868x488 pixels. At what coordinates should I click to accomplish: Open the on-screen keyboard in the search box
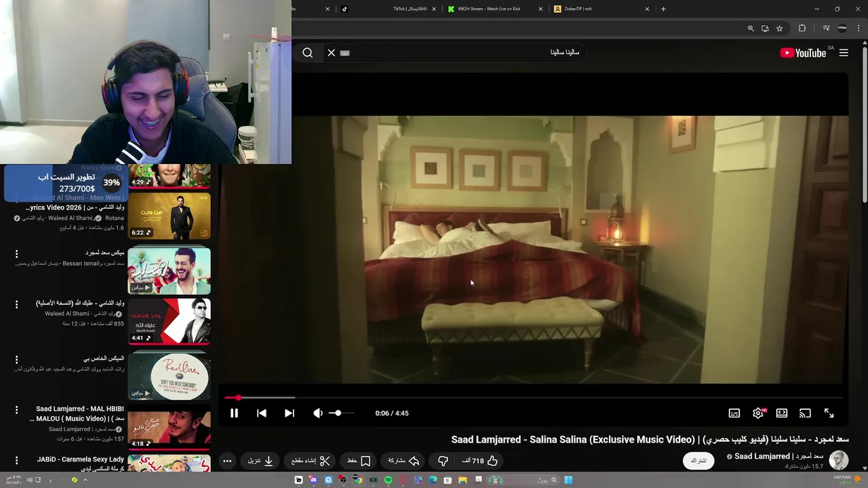pyautogui.click(x=344, y=53)
